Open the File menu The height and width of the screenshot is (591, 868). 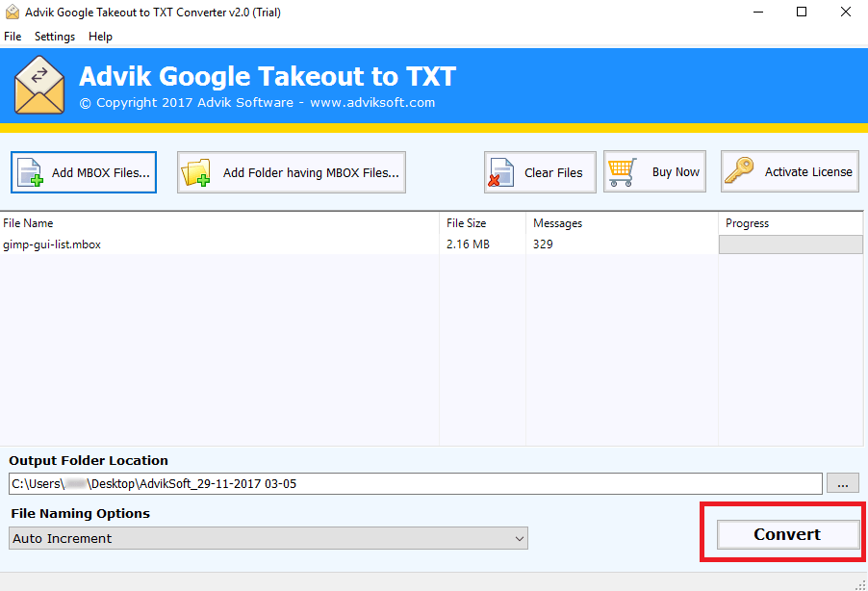click(x=13, y=37)
